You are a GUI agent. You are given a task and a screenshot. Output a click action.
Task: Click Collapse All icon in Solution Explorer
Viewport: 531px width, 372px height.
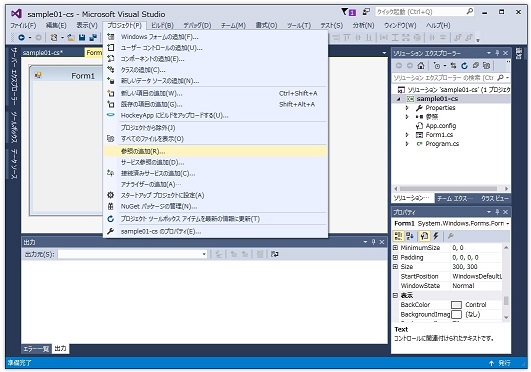pyautogui.click(x=475, y=65)
